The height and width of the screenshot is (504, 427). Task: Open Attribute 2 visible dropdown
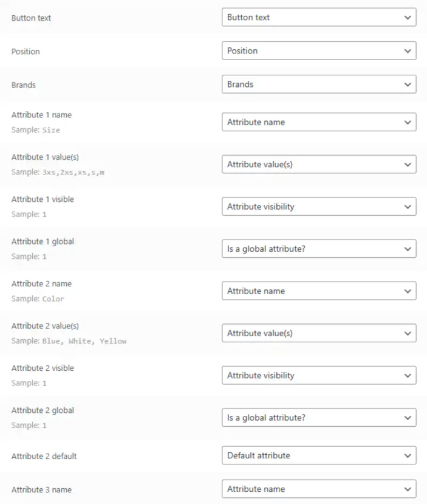pyautogui.click(x=318, y=376)
